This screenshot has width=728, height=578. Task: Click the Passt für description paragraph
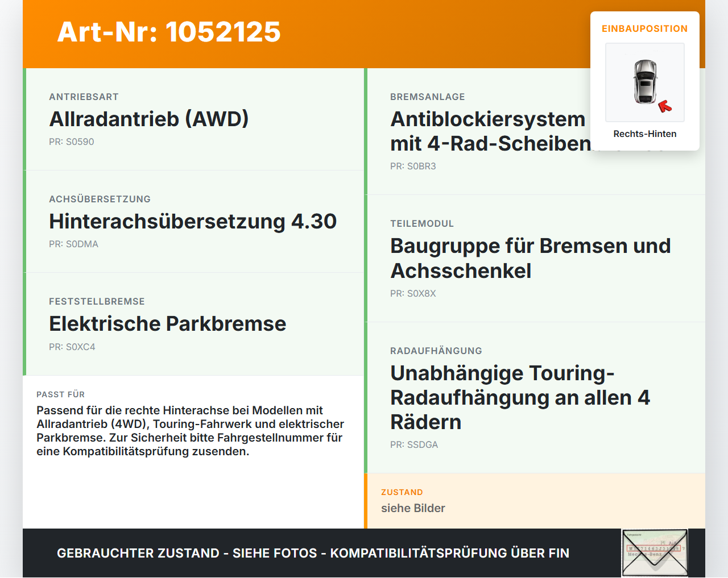tap(191, 431)
